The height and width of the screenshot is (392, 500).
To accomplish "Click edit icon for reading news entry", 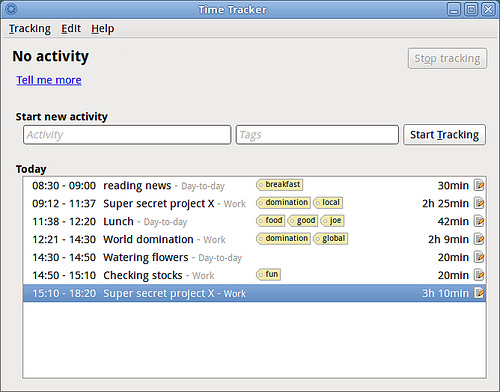I will [479, 185].
